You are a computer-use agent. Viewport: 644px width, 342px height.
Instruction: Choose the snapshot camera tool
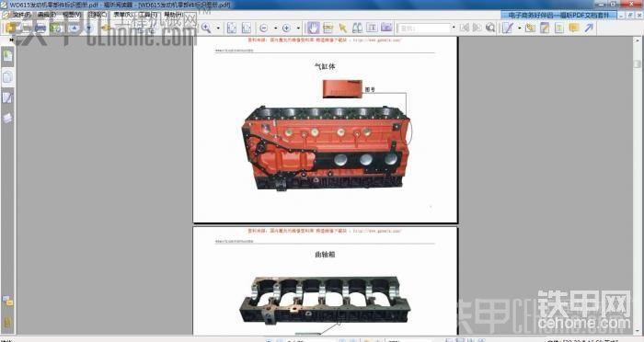386,28
